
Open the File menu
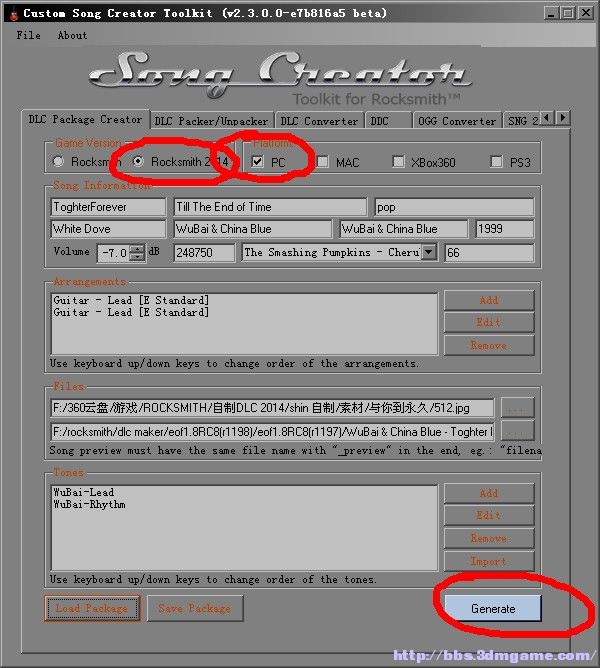pos(29,35)
